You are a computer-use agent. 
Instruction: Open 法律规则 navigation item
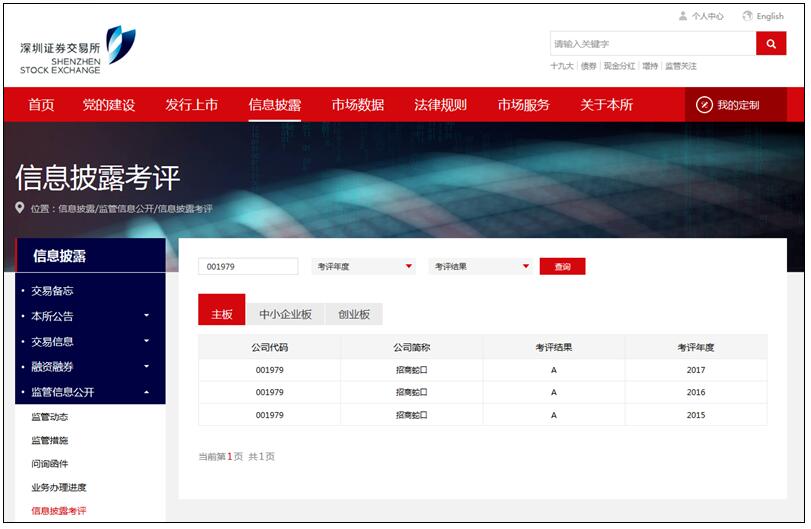pyautogui.click(x=441, y=105)
